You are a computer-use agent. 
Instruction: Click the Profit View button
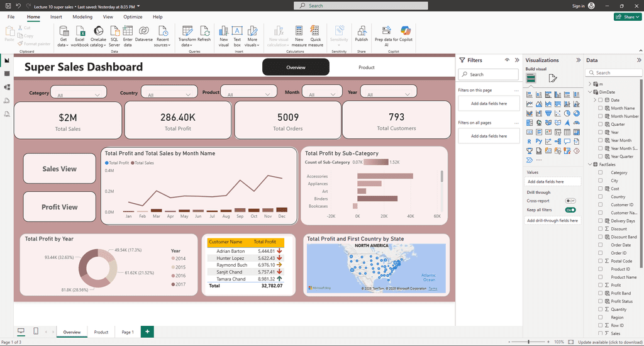[60, 207]
